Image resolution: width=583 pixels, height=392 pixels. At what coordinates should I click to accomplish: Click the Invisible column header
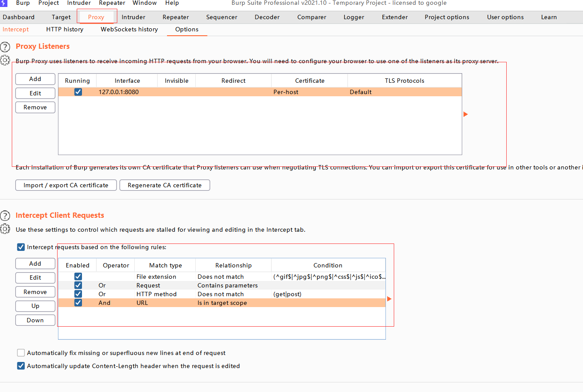[x=177, y=81]
